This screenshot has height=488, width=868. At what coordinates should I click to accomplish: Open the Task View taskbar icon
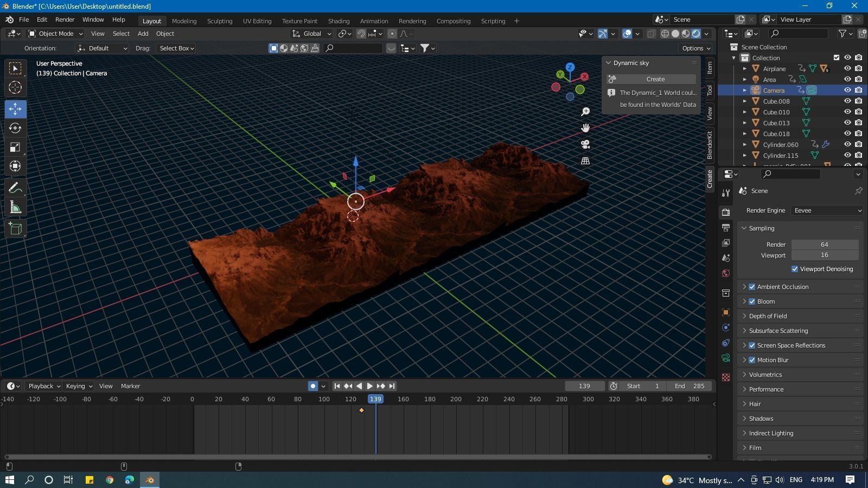68,480
